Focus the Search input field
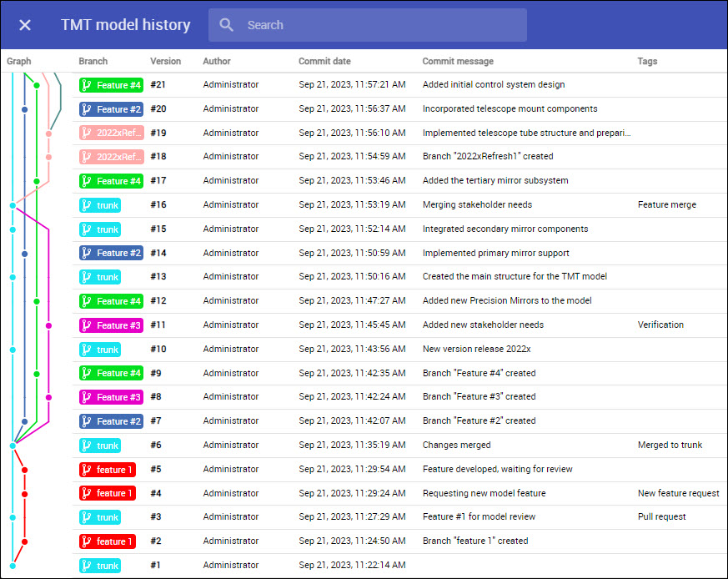 [367, 25]
